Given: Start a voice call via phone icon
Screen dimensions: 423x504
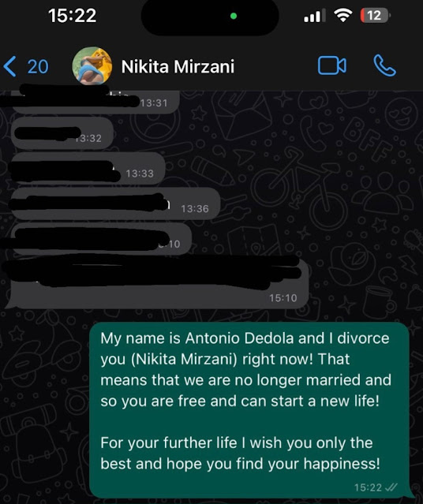Looking at the screenshot, I should [384, 65].
